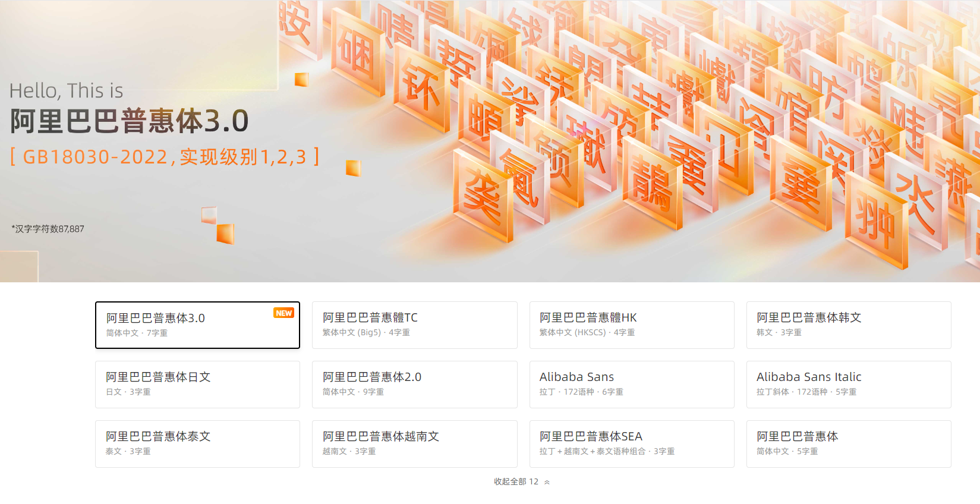980x504 pixels.
Task: Select the 阿里巴巴普惠体泰文 card
Action: (197, 444)
